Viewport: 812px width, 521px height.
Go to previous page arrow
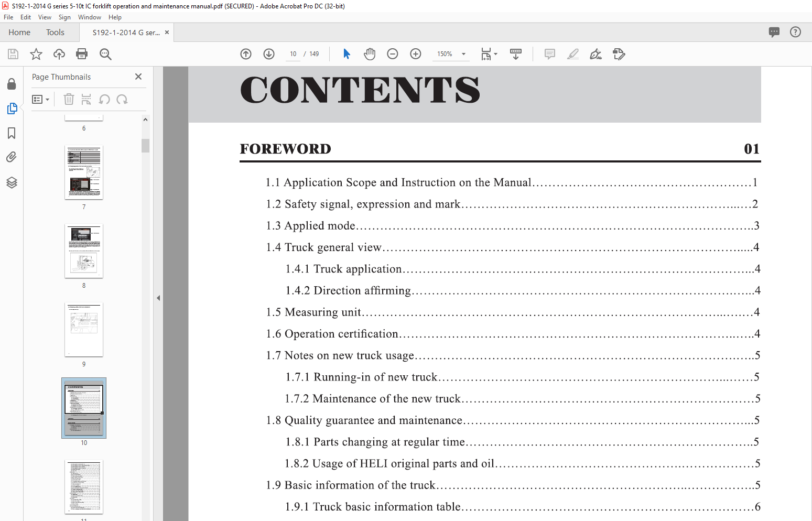[246, 54]
